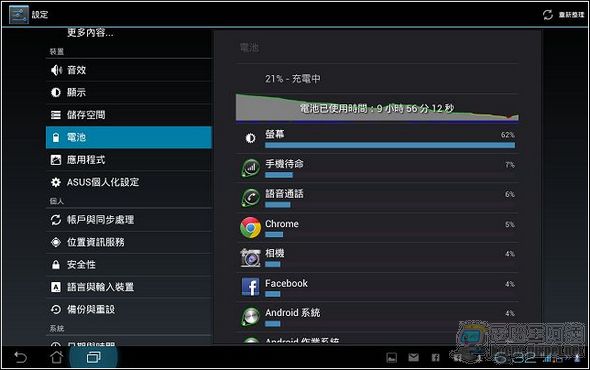This screenshot has width=590, height=370.
Task: Open the Facebook notification in status bar
Action: (x=436, y=357)
